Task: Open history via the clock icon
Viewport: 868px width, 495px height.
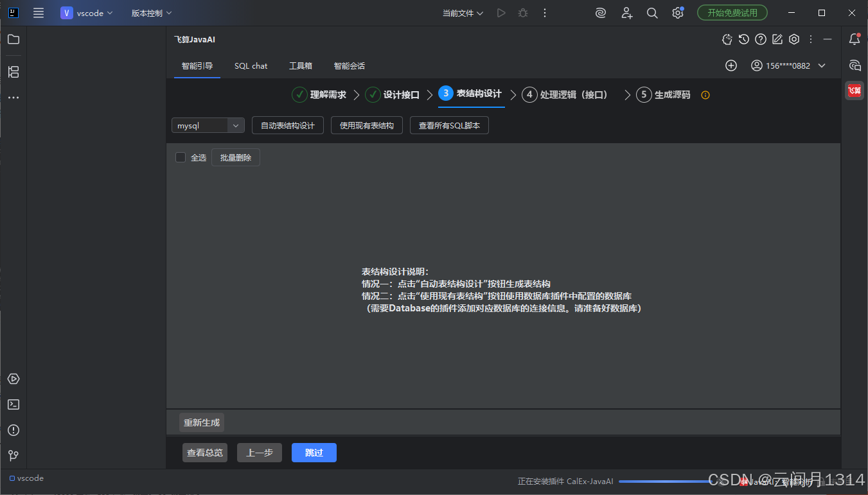Action: (744, 39)
